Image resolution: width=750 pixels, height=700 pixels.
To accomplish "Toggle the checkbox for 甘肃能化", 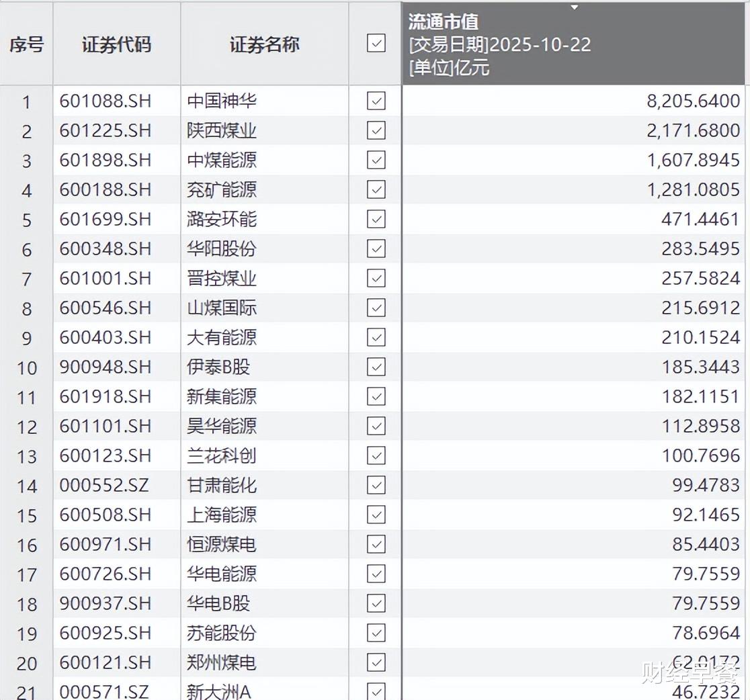I will (376, 485).
